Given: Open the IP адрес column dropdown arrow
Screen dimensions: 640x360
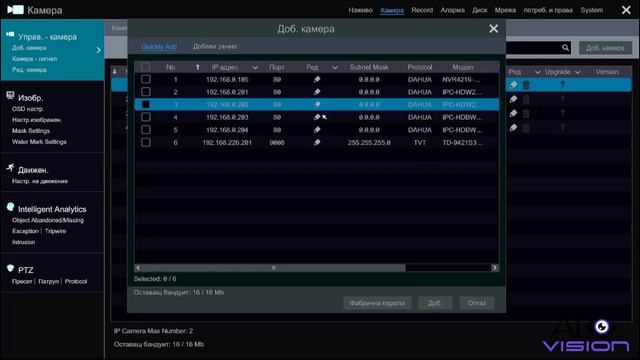Looking at the screenshot, I should 255,68.
